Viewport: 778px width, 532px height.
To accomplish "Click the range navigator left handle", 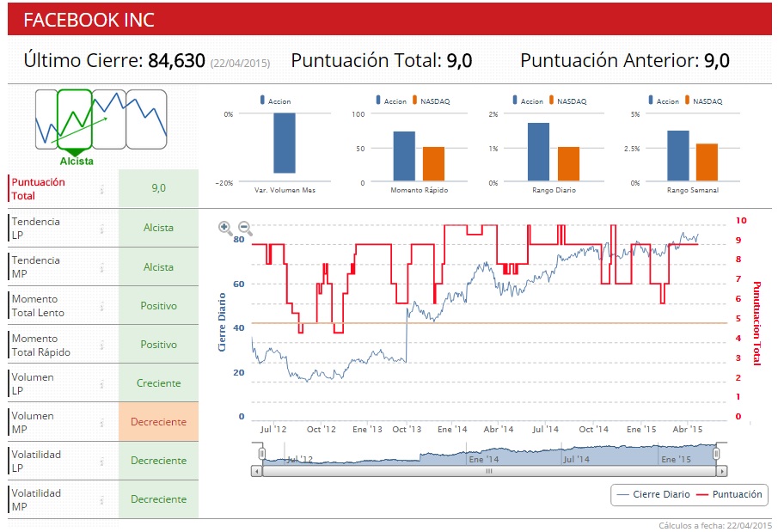I will point(262,453).
